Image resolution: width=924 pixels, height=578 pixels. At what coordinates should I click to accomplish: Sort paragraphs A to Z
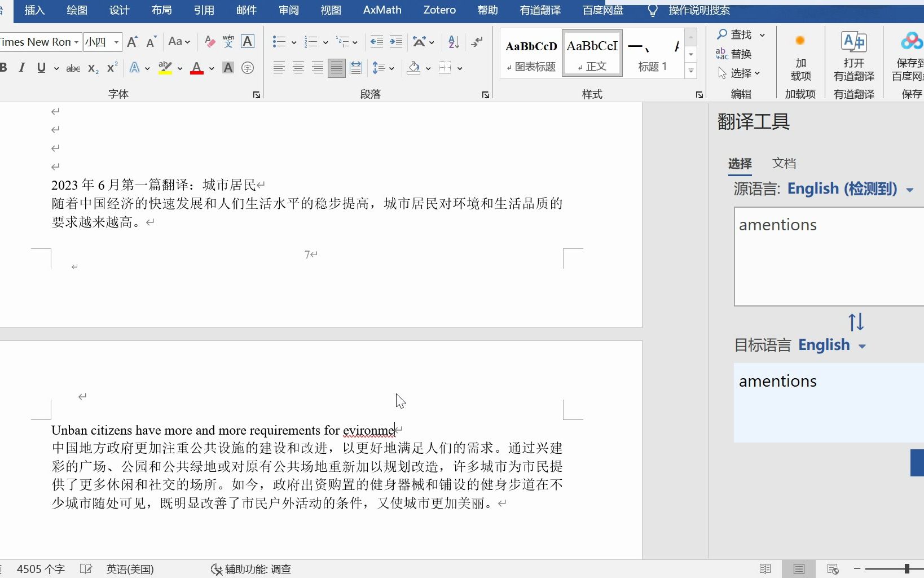(x=454, y=42)
